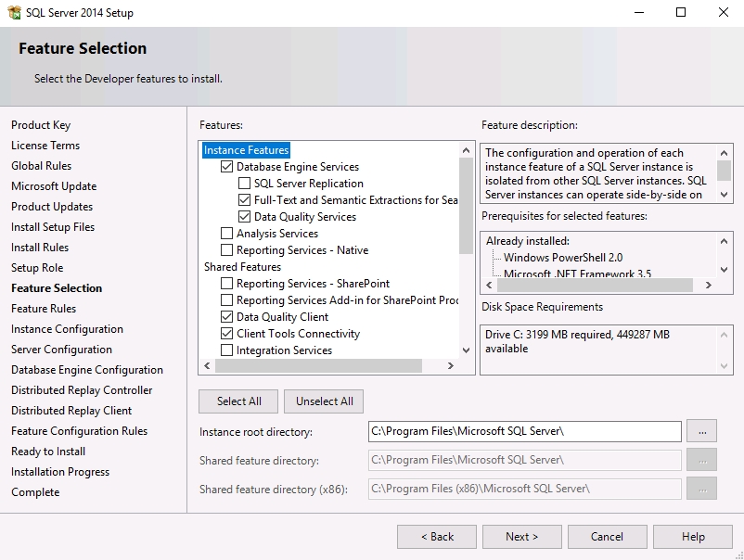Click Server Configuration step
This screenshot has height=560, width=744.
tap(61, 349)
